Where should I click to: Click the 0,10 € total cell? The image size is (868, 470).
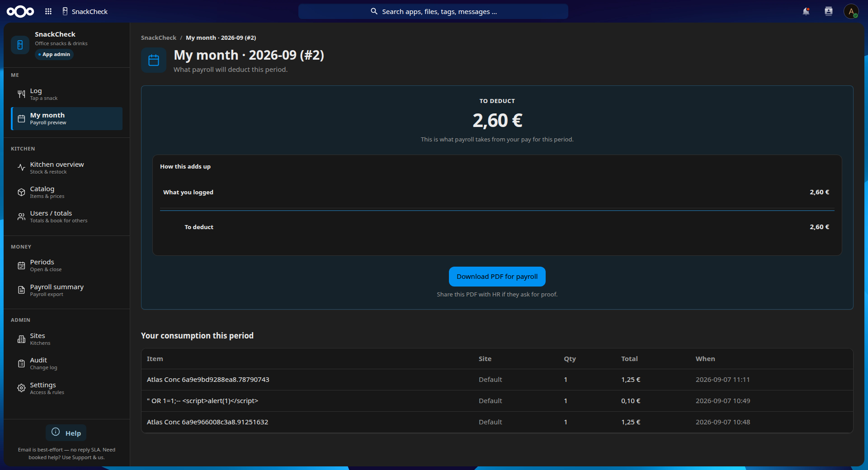click(631, 401)
